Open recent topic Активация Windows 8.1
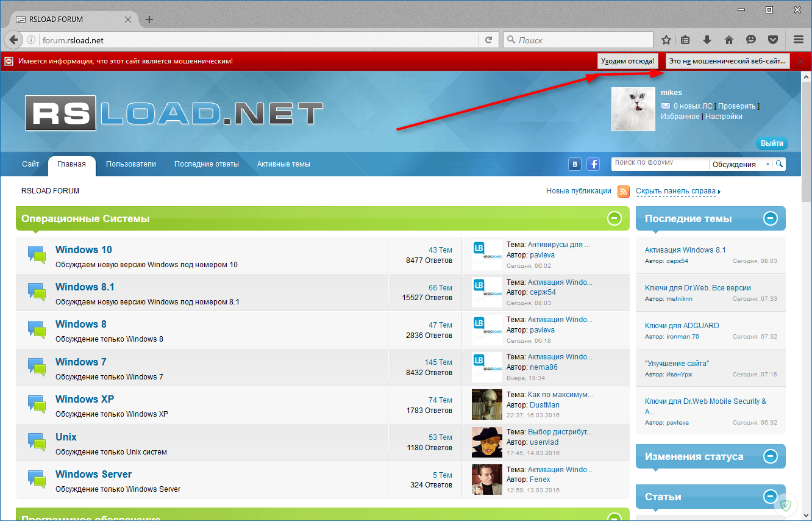 click(685, 250)
